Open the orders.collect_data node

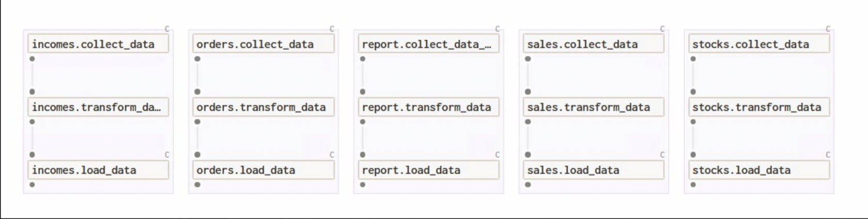pos(263,45)
